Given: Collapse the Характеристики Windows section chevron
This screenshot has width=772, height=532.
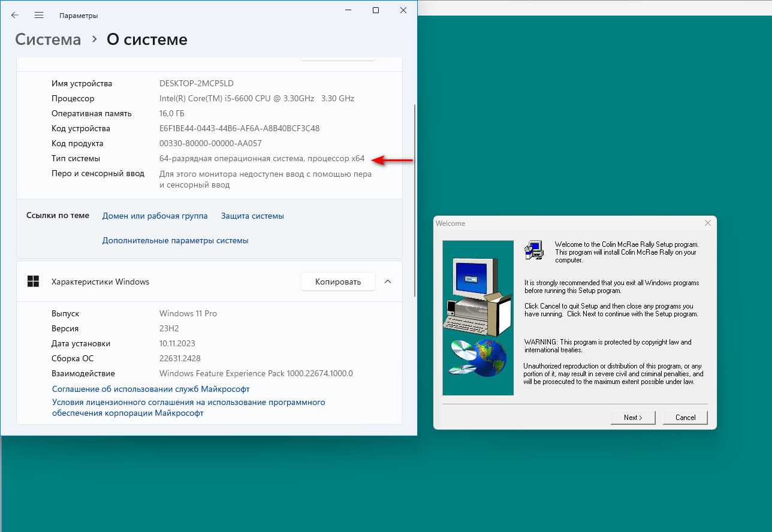Looking at the screenshot, I should tap(388, 282).
